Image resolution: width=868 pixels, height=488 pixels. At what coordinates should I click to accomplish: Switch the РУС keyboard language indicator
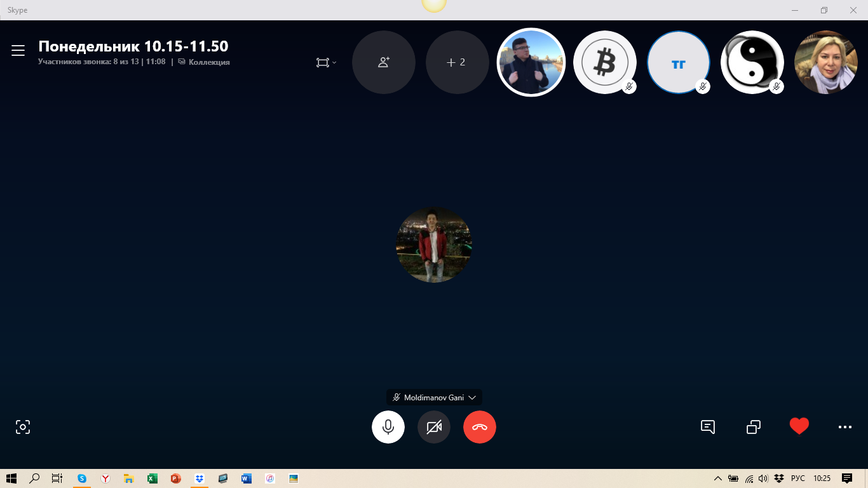[798, 478]
